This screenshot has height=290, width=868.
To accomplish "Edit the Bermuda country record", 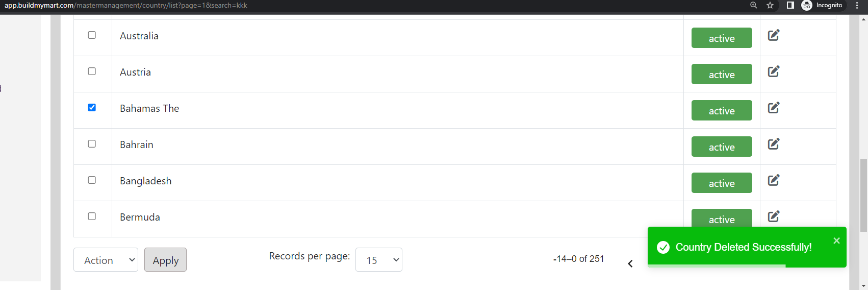I will click(774, 216).
